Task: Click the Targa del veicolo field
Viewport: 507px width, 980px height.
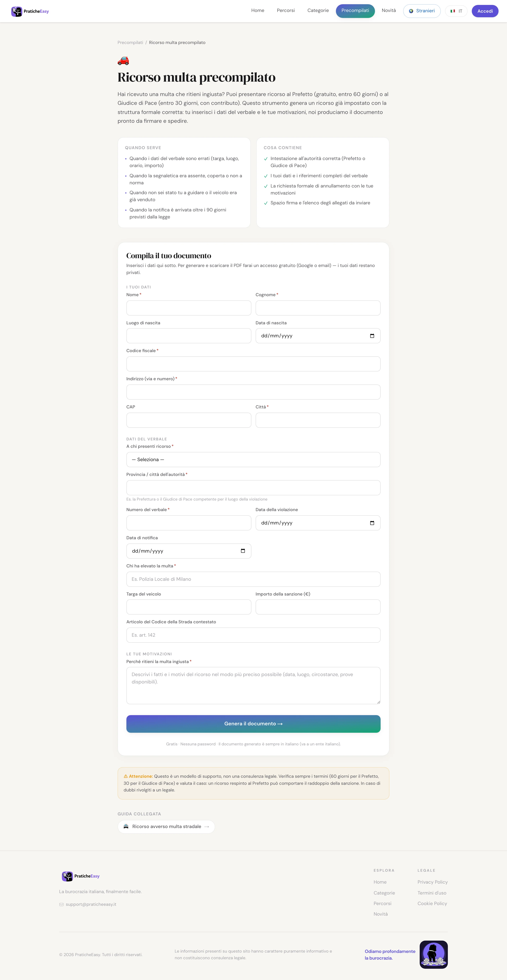Action: click(189, 607)
